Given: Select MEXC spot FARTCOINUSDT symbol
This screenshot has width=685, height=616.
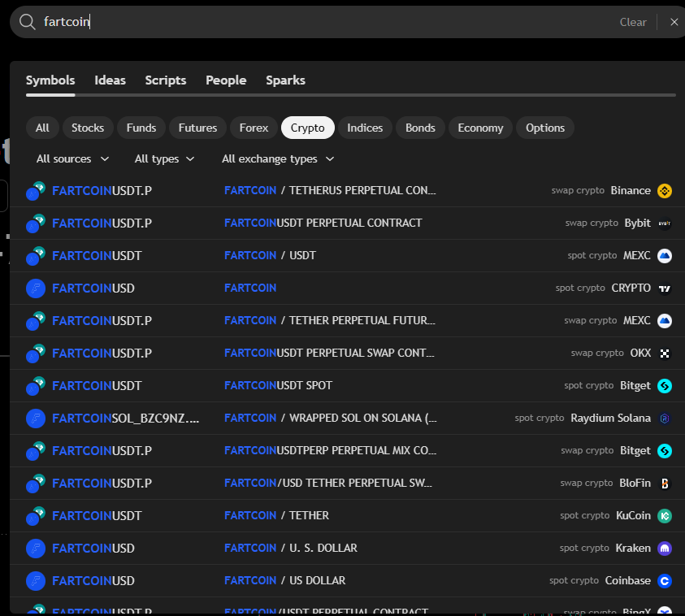Looking at the screenshot, I should 97,255.
